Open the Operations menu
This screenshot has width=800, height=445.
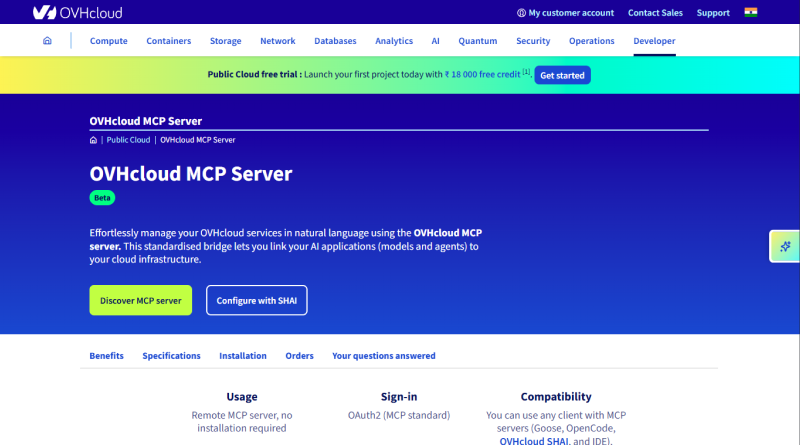591,41
